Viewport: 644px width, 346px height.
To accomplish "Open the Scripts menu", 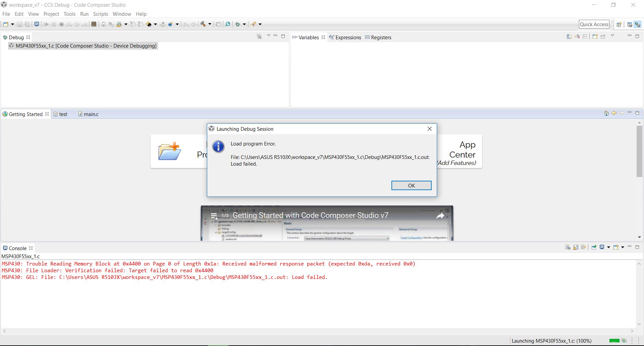I will coord(101,14).
